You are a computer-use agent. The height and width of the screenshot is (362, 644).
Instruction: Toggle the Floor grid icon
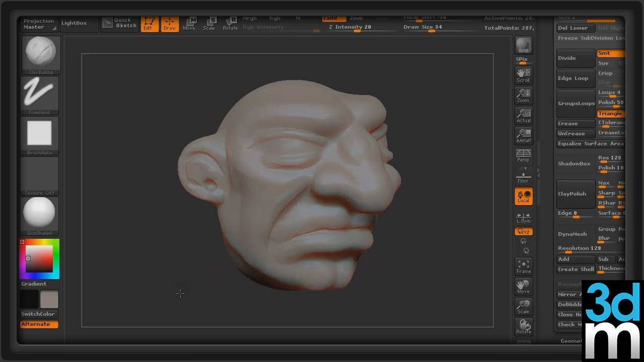(x=524, y=175)
